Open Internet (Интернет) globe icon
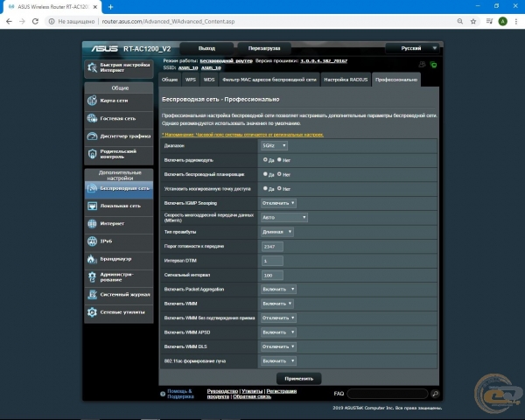 [92, 223]
